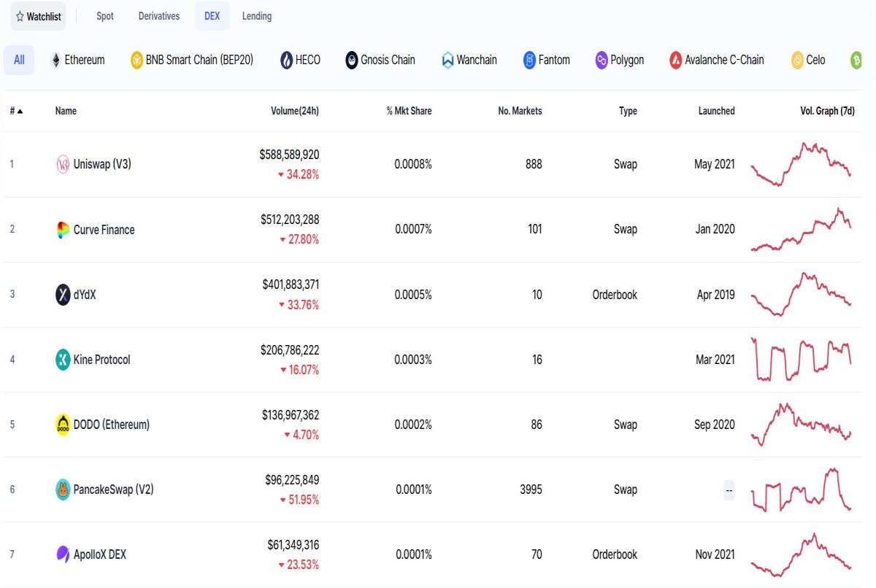Click the dYdX logo icon
Screen dimensions: 876x588
coord(64,295)
